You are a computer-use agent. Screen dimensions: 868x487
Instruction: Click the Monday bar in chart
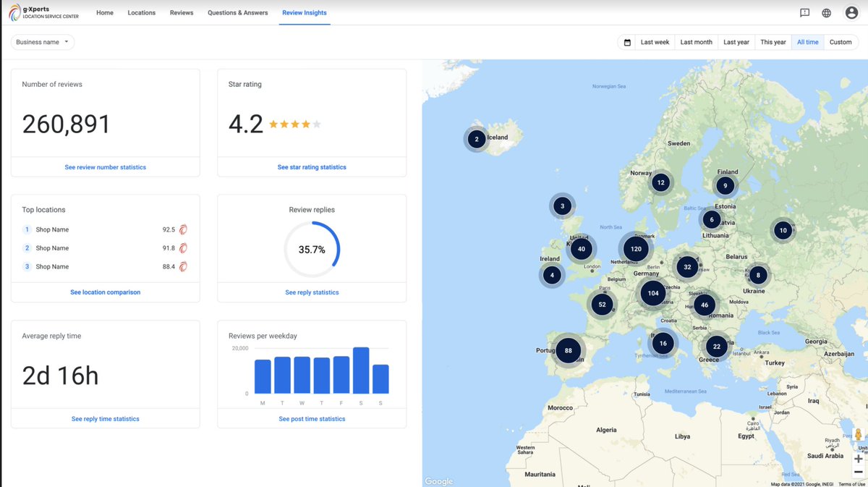263,377
